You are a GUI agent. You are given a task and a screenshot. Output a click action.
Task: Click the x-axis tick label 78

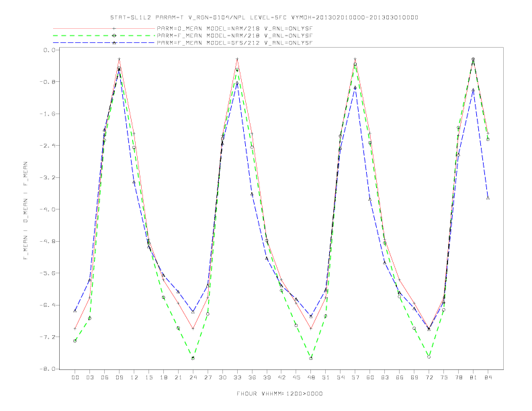point(459,377)
